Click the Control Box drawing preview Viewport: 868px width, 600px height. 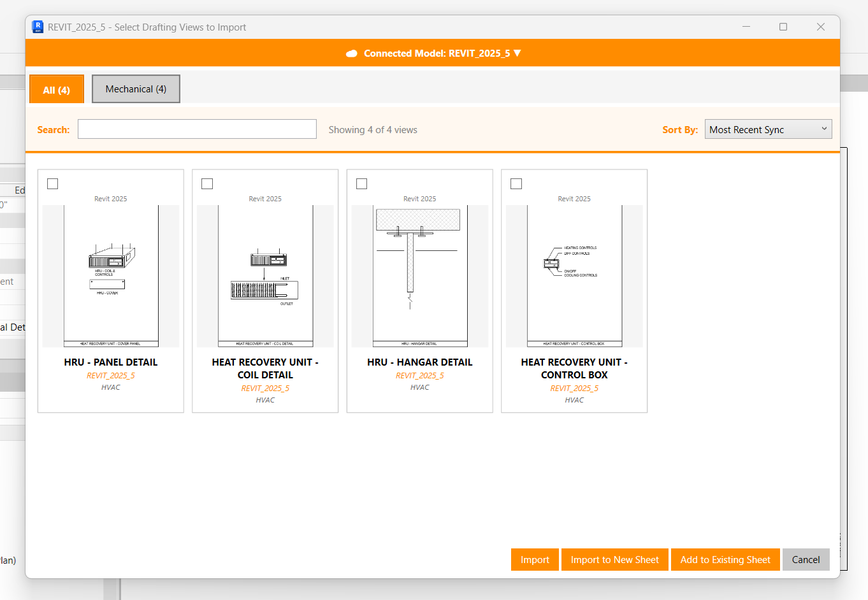coord(574,276)
